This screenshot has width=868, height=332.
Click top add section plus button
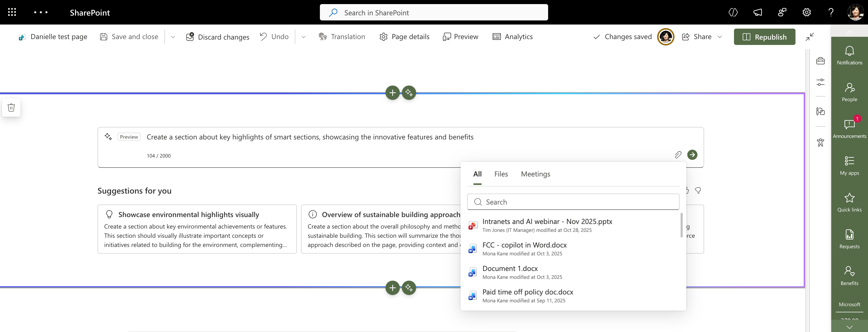[392, 93]
